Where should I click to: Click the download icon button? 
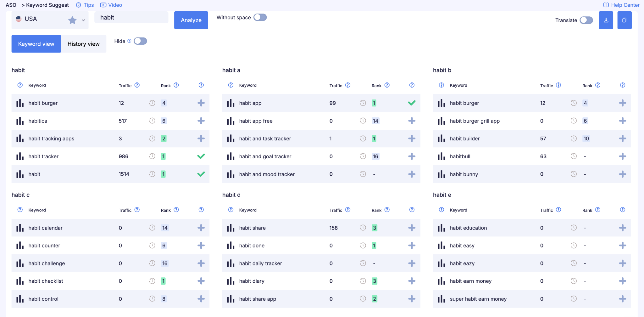[x=606, y=20]
